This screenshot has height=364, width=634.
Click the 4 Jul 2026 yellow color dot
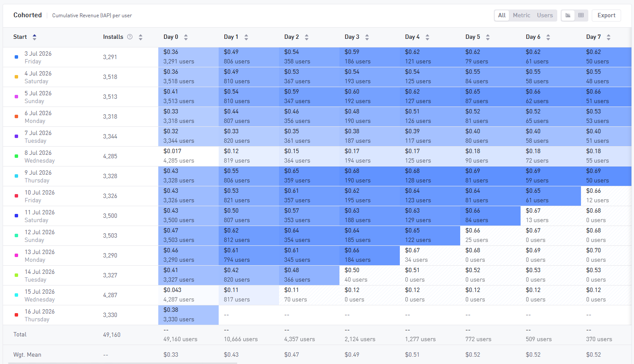[x=16, y=77]
